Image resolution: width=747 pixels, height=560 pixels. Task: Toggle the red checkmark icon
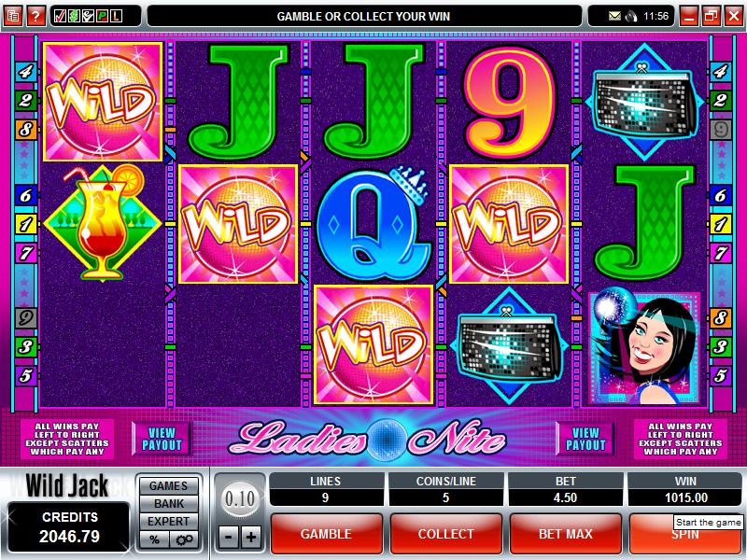pyautogui.click(x=60, y=16)
